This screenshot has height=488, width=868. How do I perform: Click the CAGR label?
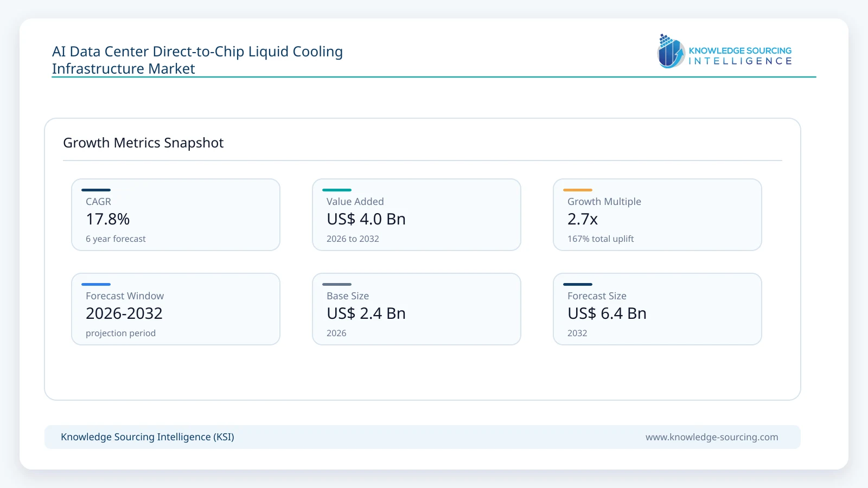pos(98,201)
